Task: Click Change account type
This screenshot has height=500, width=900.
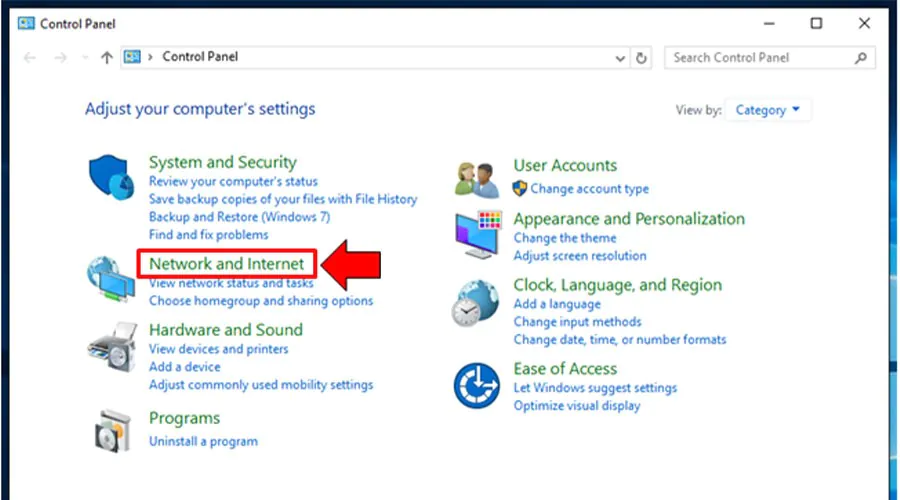Action: point(589,189)
